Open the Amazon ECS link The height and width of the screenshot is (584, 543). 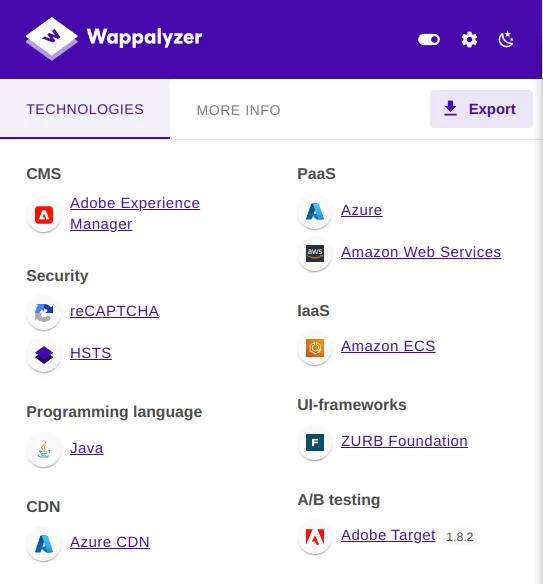(x=388, y=346)
